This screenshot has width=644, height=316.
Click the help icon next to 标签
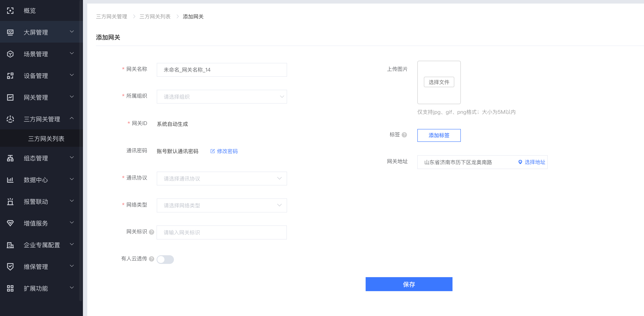point(404,135)
